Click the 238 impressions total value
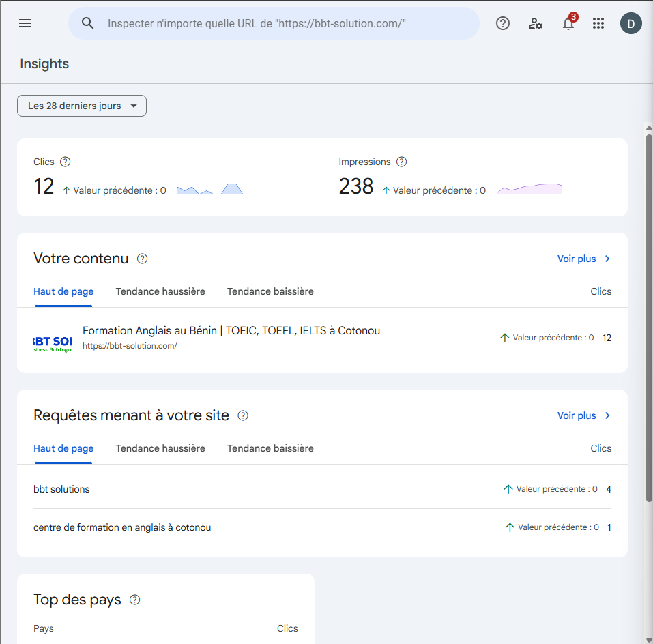The height and width of the screenshot is (644, 653). tap(356, 186)
